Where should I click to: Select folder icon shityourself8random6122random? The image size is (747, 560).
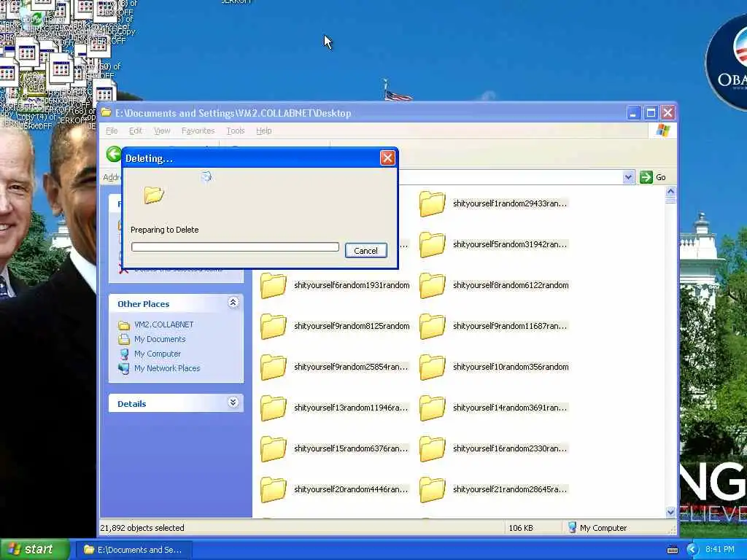tap(432, 286)
